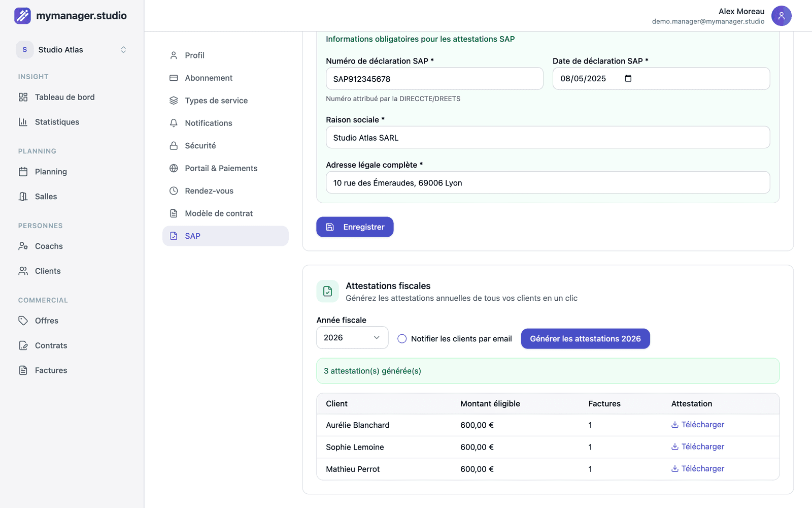Screen dimensions: 812x508
Task: Download Sophie Lemoine's attestation via Télécharger
Action: [x=698, y=447]
